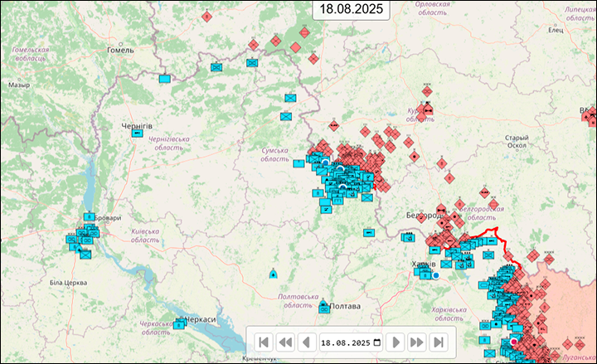Click the fast forward double-arrow button
Image resolution: width=597 pixels, height=364 pixels.
[416, 342]
